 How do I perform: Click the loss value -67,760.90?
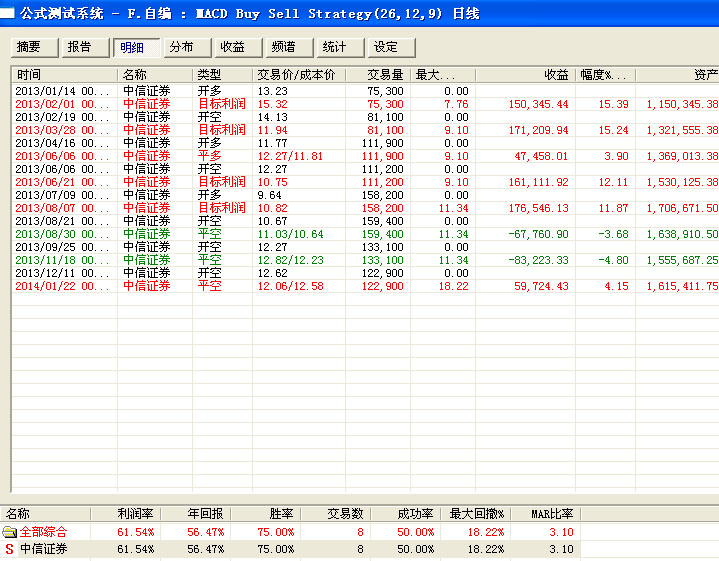pyautogui.click(x=538, y=234)
